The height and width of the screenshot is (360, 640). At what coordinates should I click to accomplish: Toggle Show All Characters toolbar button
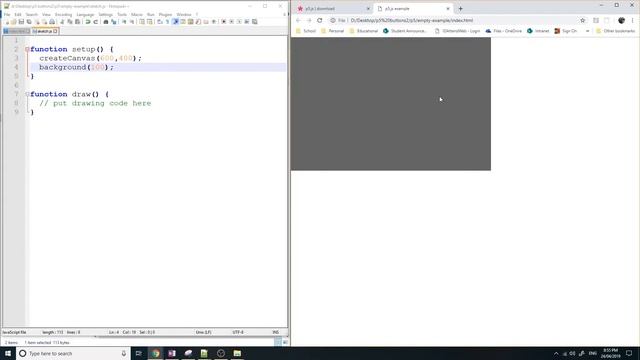tap(167, 22)
